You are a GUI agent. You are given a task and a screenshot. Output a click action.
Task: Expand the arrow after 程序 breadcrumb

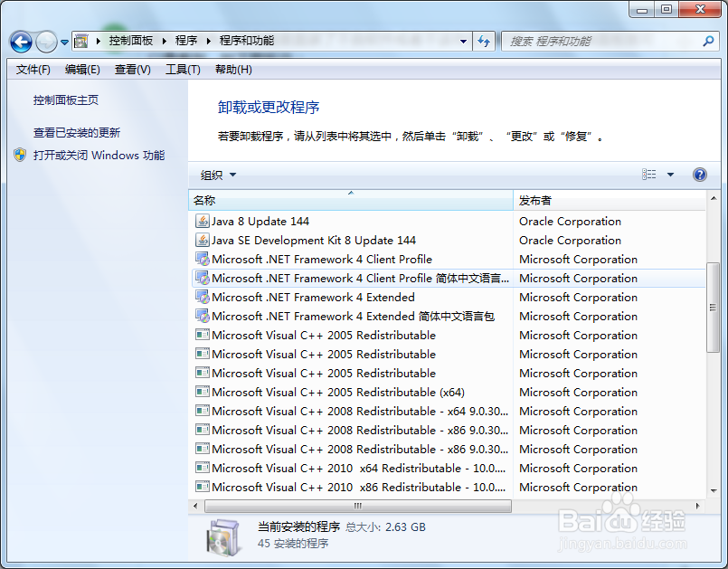tap(209, 41)
